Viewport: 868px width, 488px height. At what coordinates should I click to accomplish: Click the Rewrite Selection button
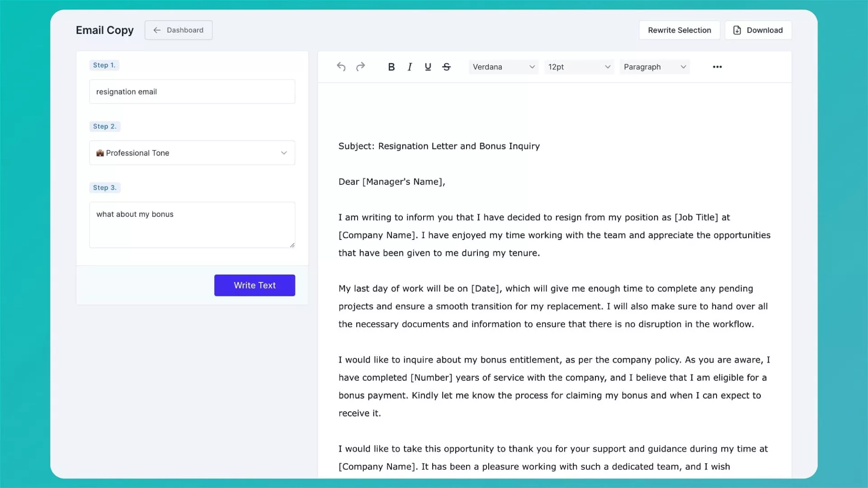pos(679,30)
